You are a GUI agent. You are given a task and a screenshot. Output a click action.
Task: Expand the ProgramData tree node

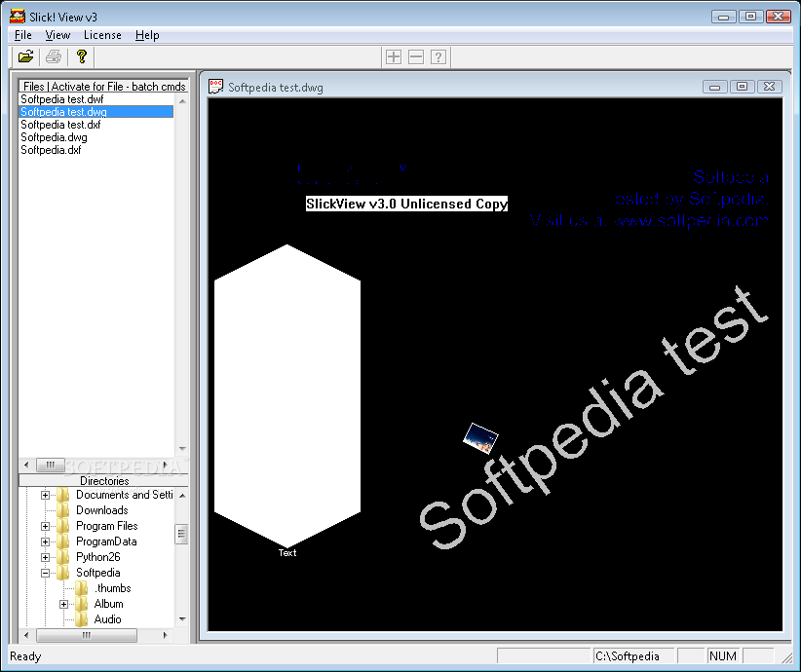(45, 541)
